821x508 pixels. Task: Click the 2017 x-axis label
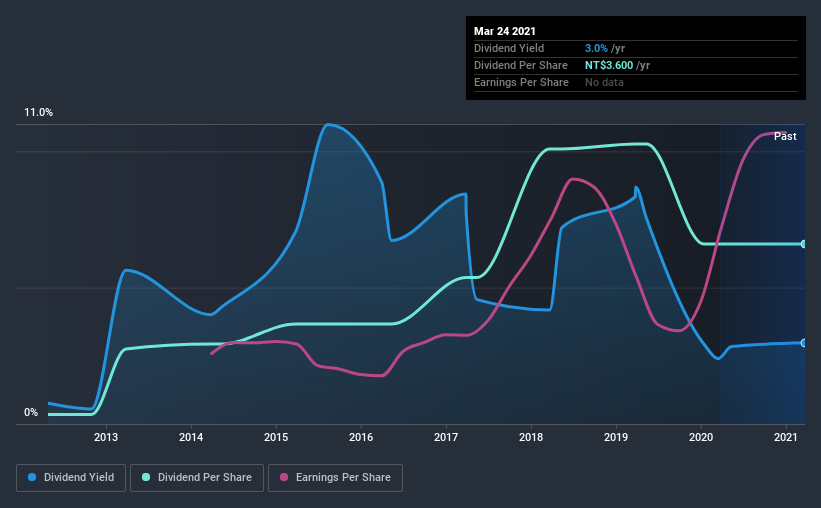446,437
